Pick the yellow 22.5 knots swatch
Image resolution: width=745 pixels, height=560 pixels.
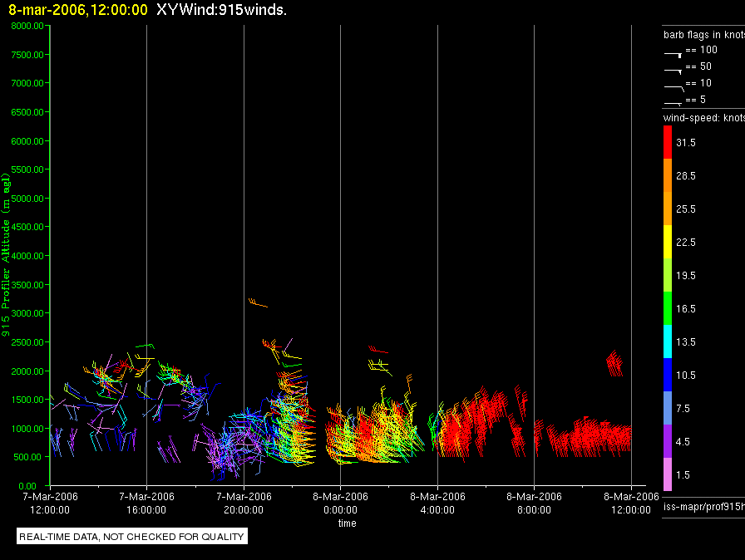click(x=668, y=242)
